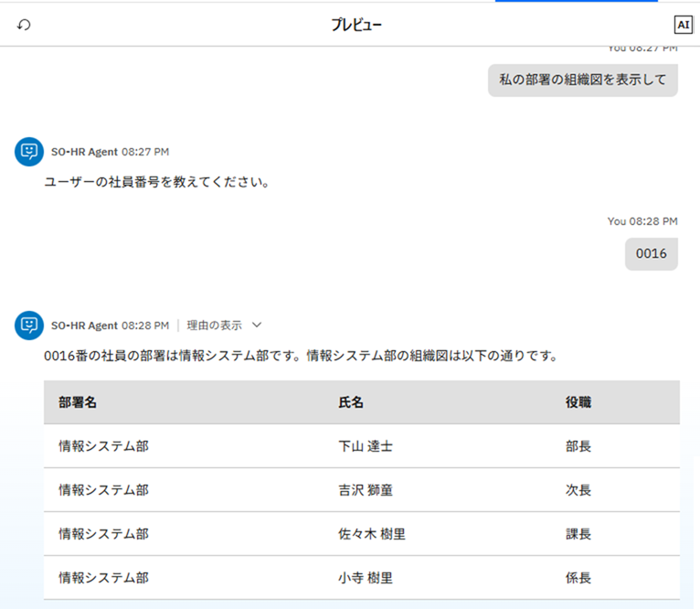Screen dimensions: 700x609
Task: Click the reset conversation icon
Action: pyautogui.click(x=24, y=25)
